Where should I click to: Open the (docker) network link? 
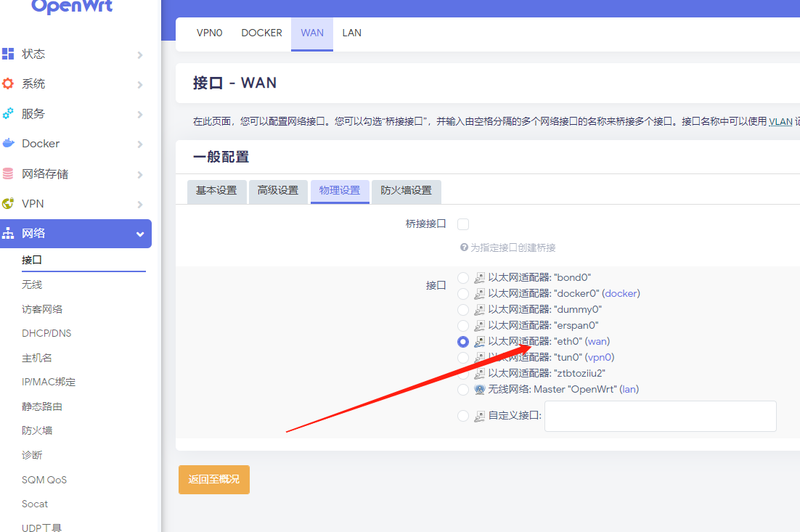pos(621,293)
